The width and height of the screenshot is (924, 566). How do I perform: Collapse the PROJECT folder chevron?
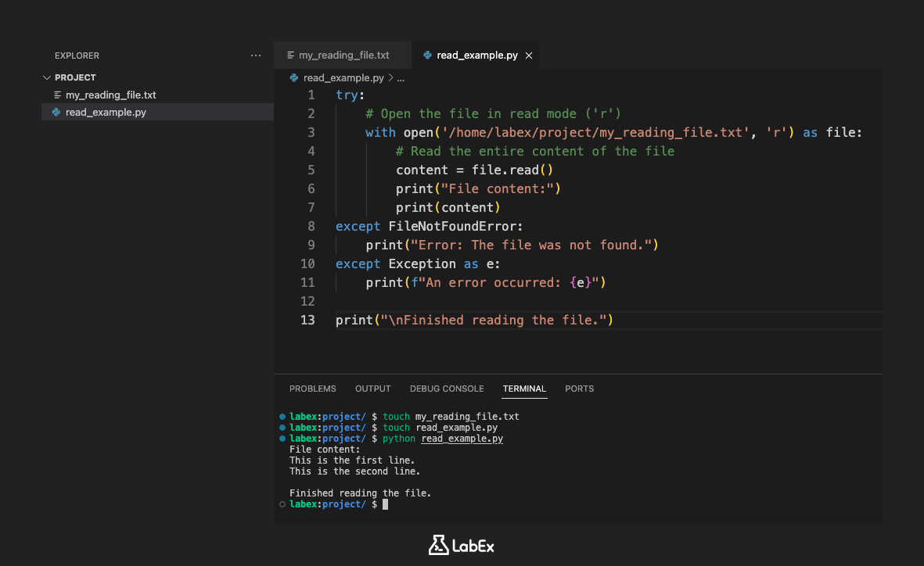point(47,77)
